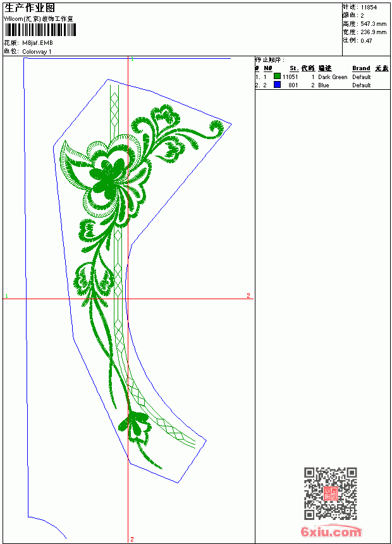Click the St. column header
Image resolution: width=392 pixels, height=544 pixels.
point(294,68)
